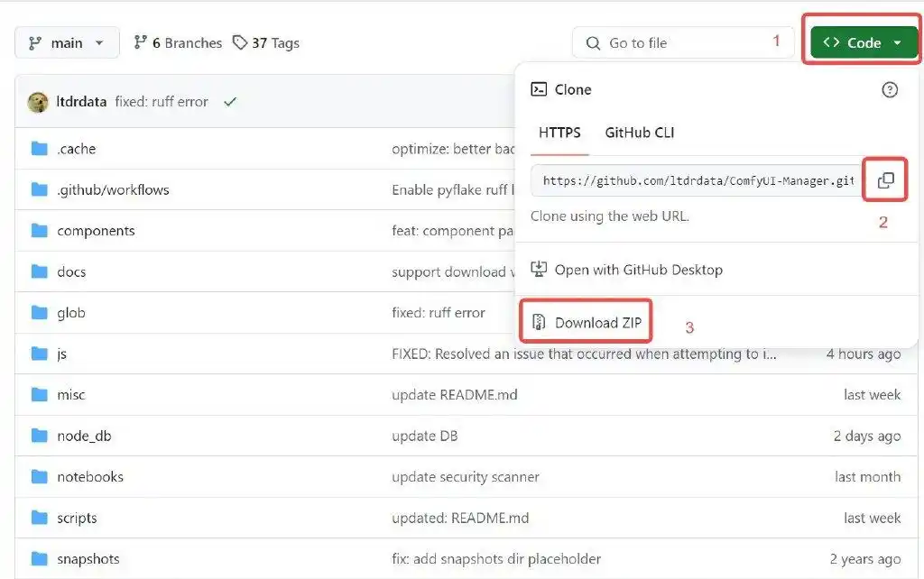Screen dimensions: 924x579
Task: Copy the clone URL to clipboard
Action: click(885, 180)
